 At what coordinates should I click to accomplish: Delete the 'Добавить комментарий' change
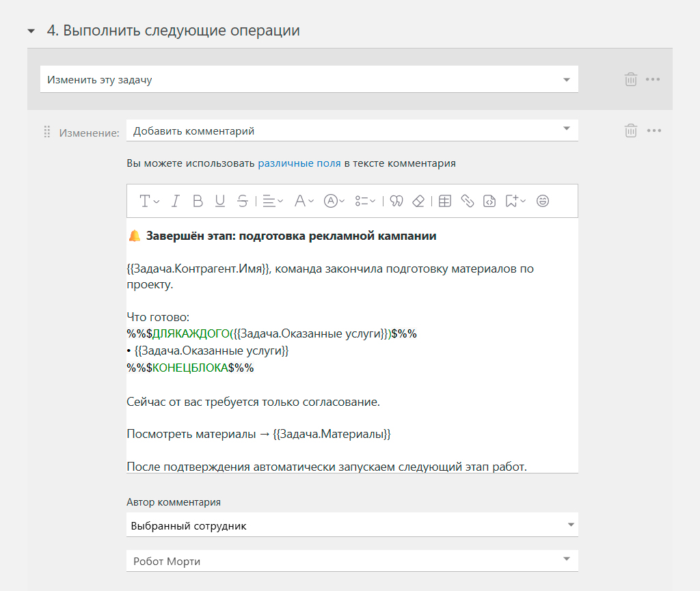point(630,130)
